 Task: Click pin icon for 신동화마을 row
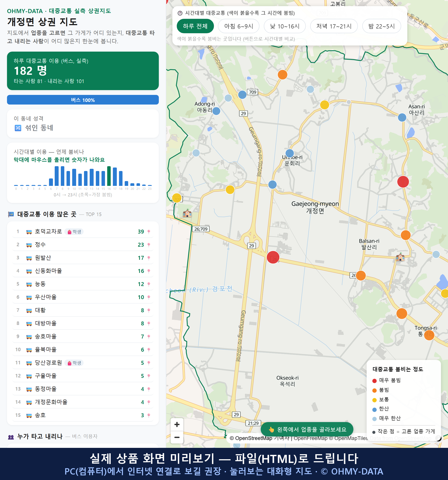149,271
